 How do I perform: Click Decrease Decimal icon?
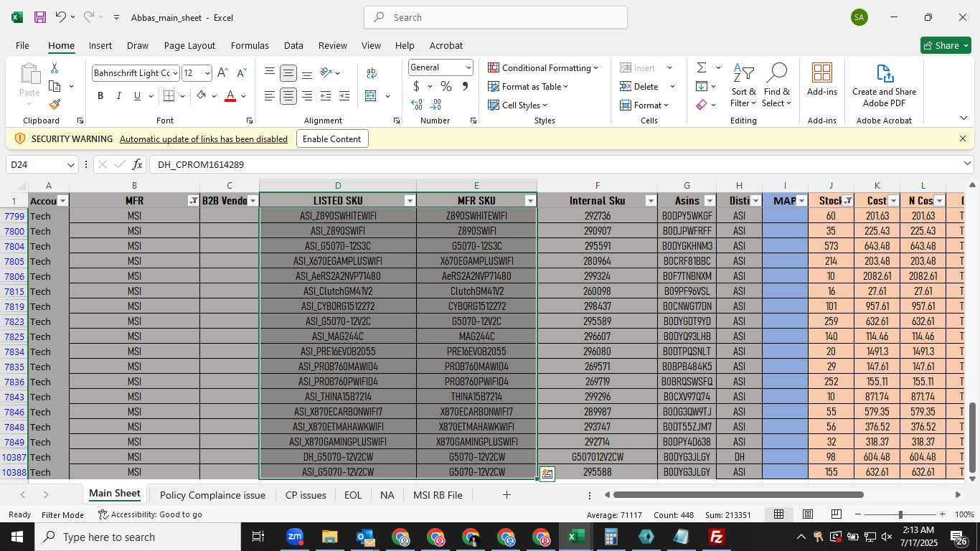click(x=435, y=105)
